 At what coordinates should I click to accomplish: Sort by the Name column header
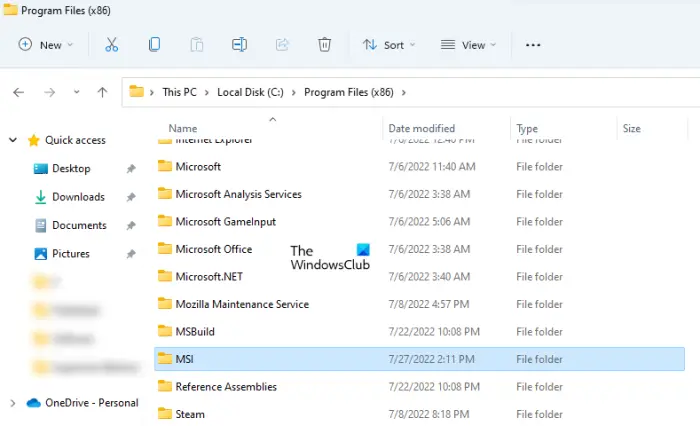click(x=183, y=129)
